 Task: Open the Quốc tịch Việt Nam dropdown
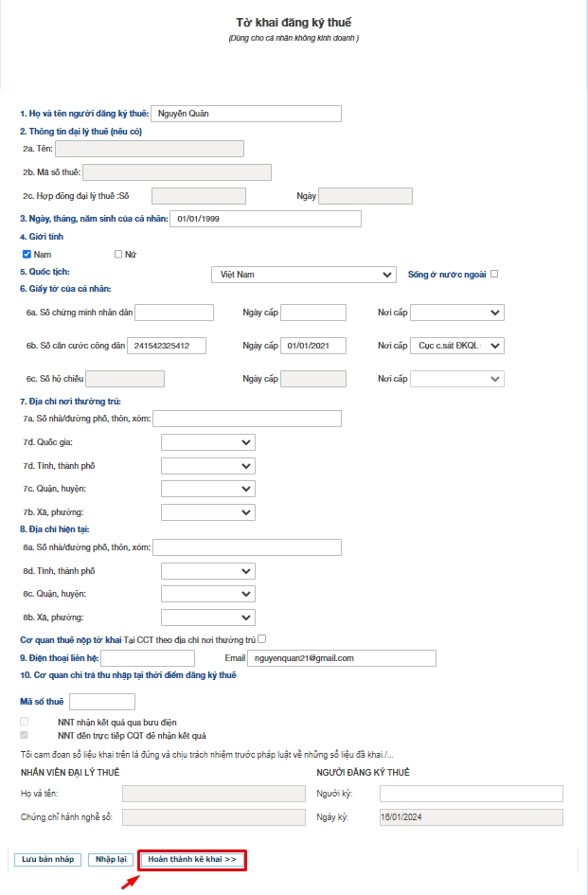[303, 275]
